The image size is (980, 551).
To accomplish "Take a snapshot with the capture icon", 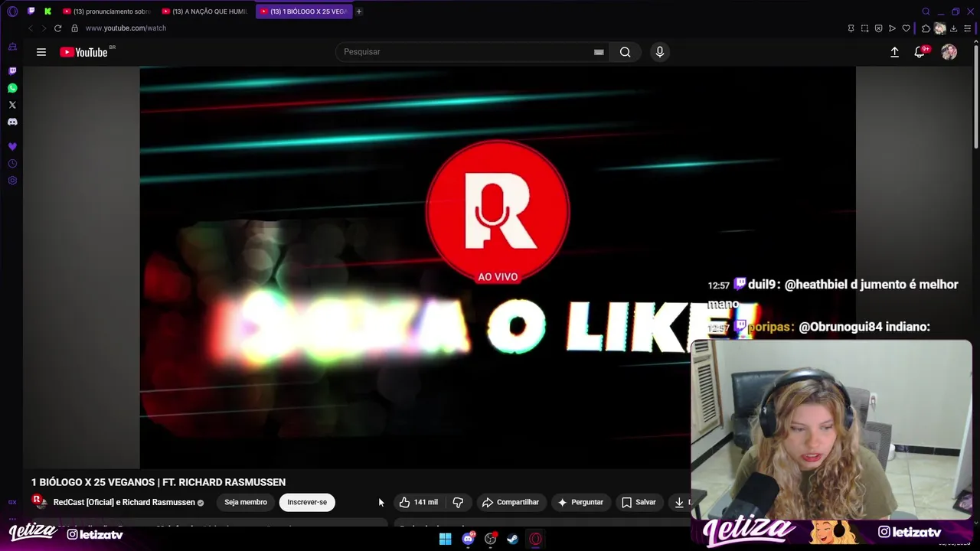I will click(x=864, y=28).
